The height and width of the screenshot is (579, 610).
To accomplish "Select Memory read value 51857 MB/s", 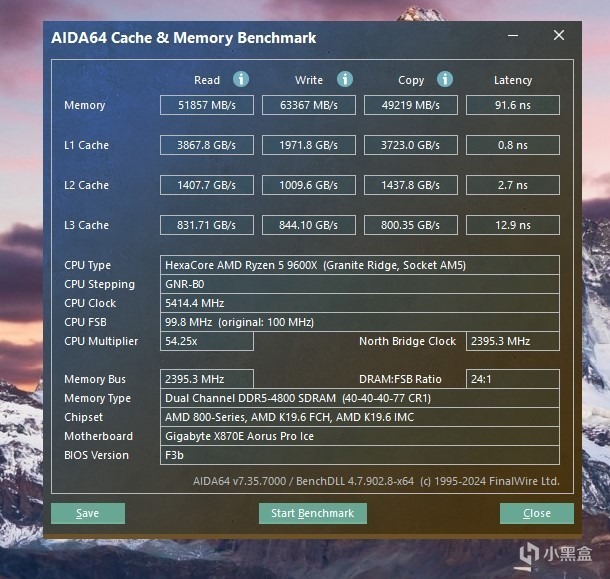I will tap(207, 105).
